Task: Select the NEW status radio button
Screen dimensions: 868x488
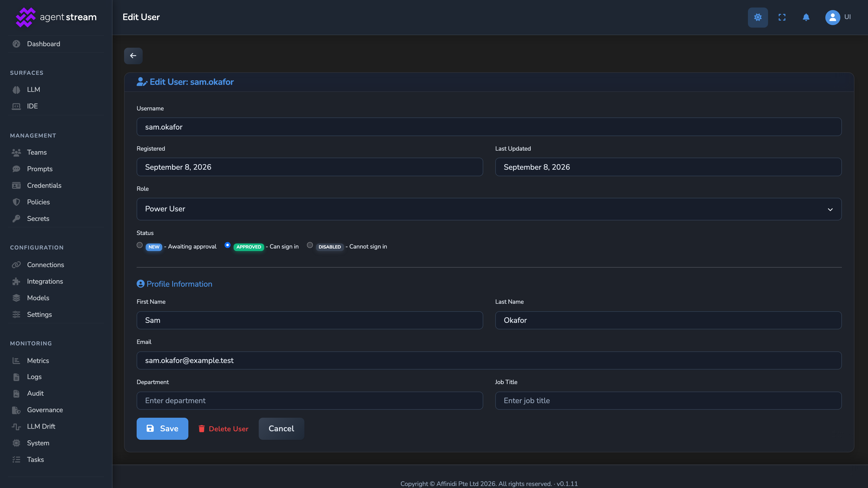Action: 139,245
